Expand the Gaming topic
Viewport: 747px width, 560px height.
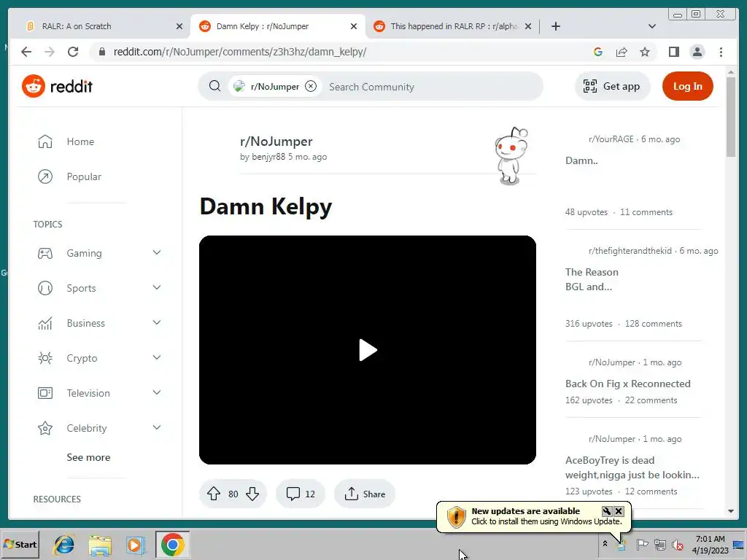[157, 253]
